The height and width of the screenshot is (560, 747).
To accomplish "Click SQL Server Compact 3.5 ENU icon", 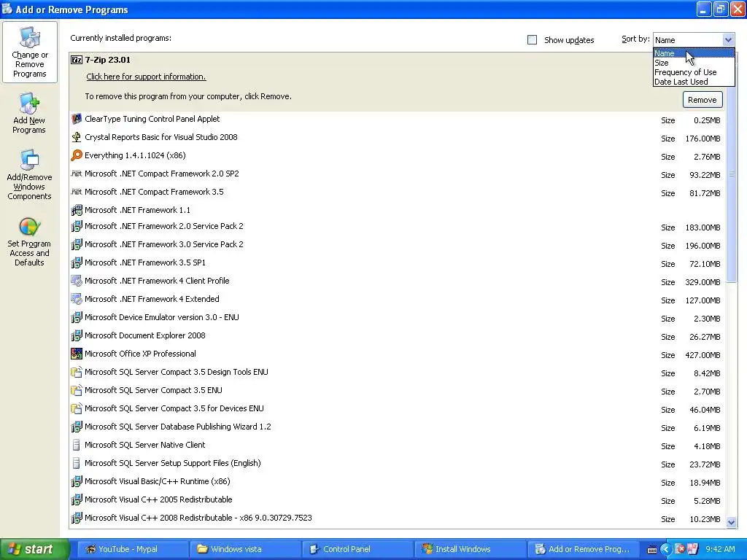I will pyautogui.click(x=76, y=390).
